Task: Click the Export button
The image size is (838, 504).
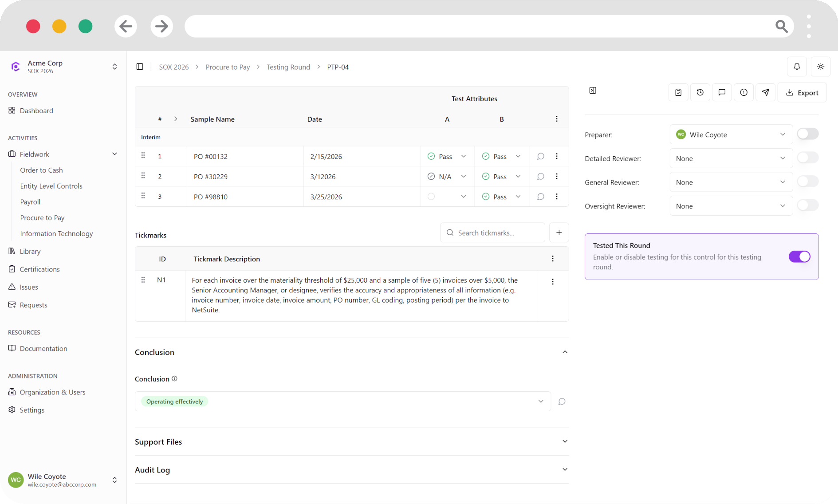Action: tap(802, 92)
